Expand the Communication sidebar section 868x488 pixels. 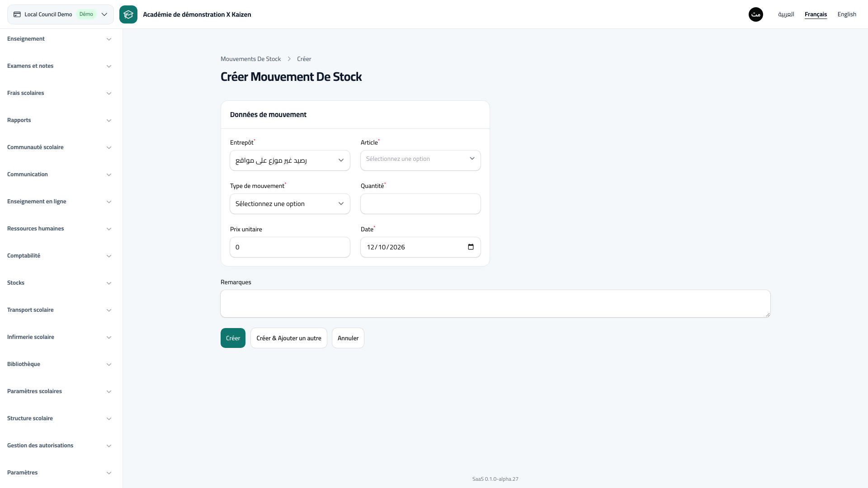tap(59, 174)
